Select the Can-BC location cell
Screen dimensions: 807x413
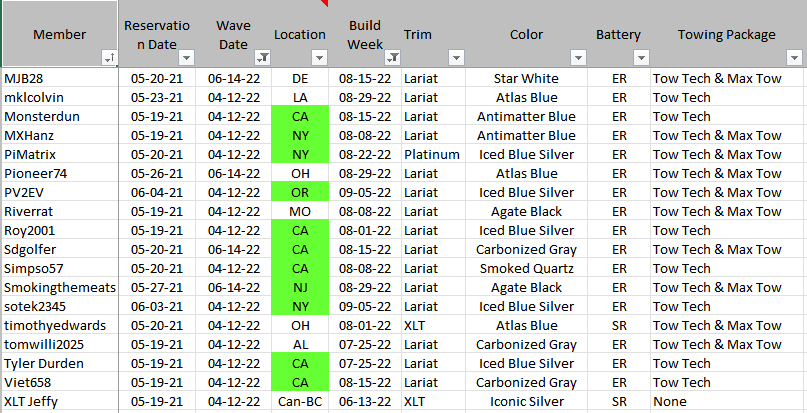click(x=300, y=401)
